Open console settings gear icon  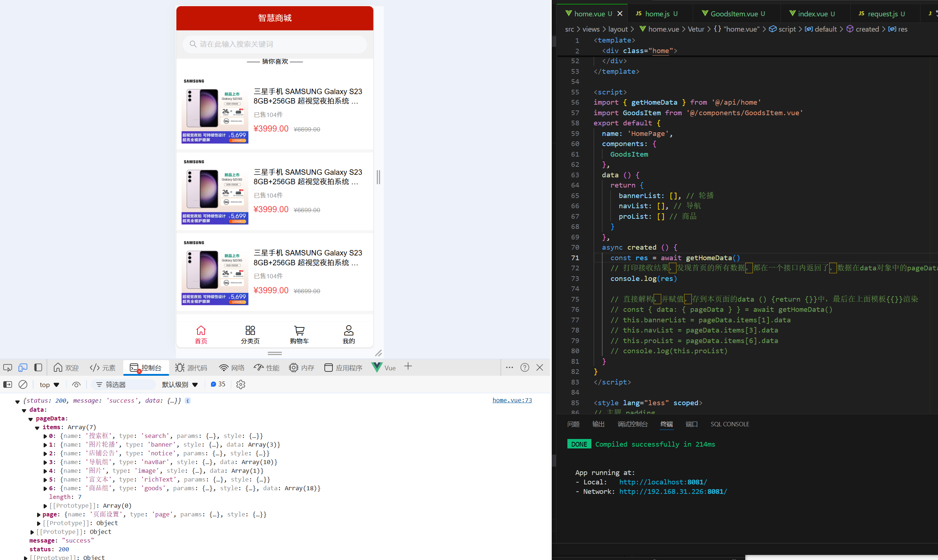[240, 384]
